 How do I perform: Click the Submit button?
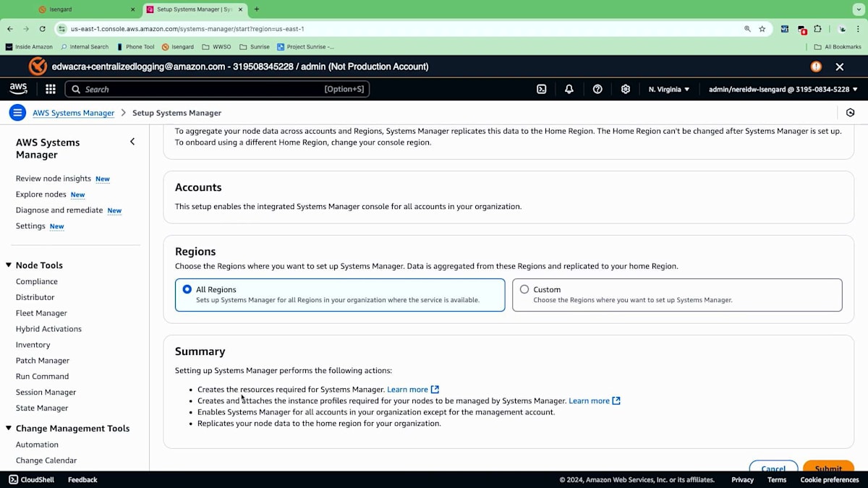pyautogui.click(x=828, y=468)
